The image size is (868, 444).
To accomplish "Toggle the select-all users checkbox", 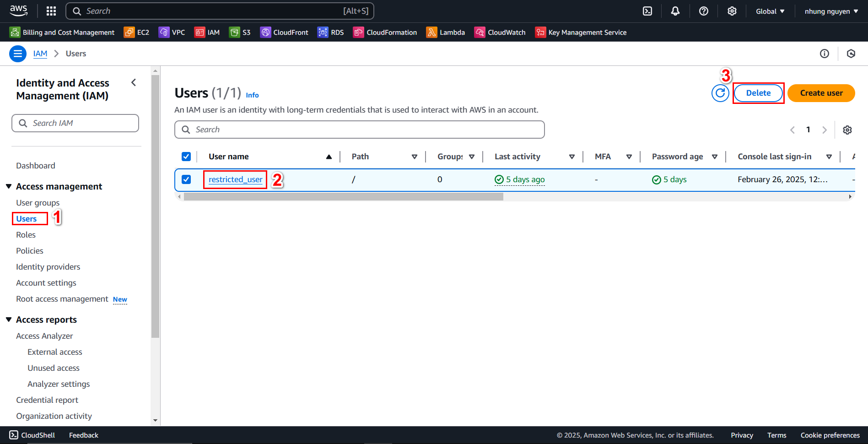I will [186, 157].
